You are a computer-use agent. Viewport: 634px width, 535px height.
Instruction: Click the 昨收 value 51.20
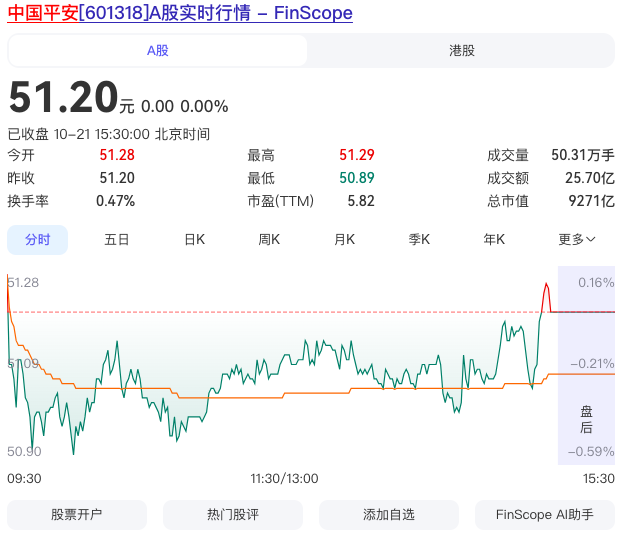pos(117,178)
